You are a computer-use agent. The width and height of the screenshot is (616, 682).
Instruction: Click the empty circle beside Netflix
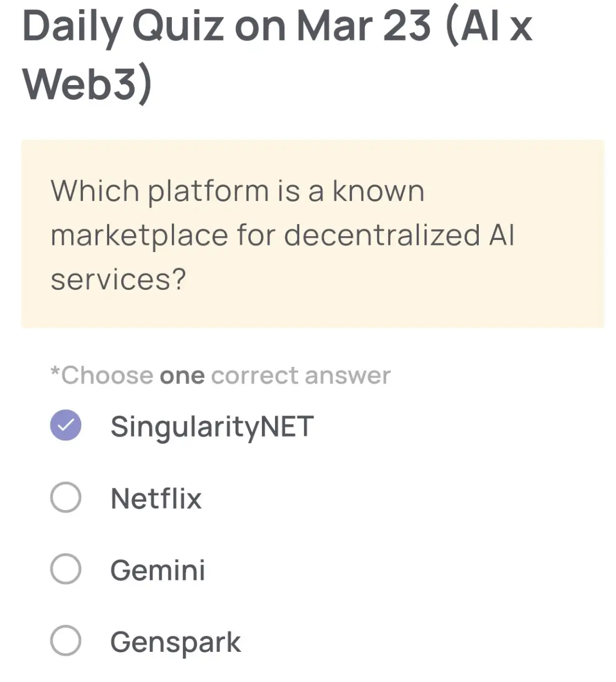click(x=65, y=498)
